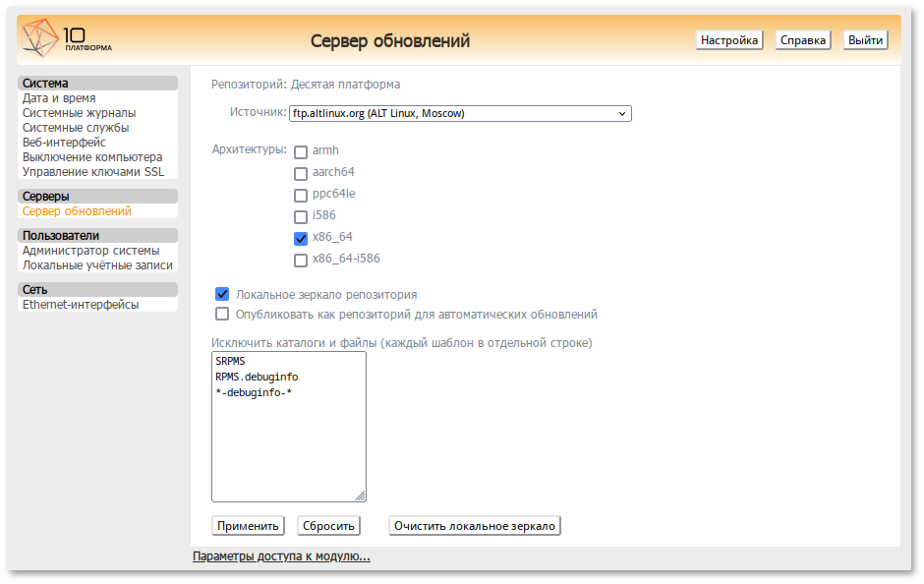Tick the aarch64 architecture checkbox
Screen dimensions: 924x584
tap(301, 173)
